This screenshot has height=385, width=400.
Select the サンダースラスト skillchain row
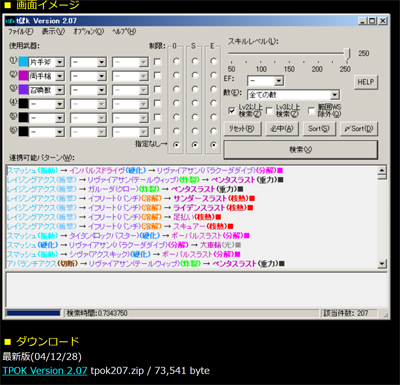point(131,199)
